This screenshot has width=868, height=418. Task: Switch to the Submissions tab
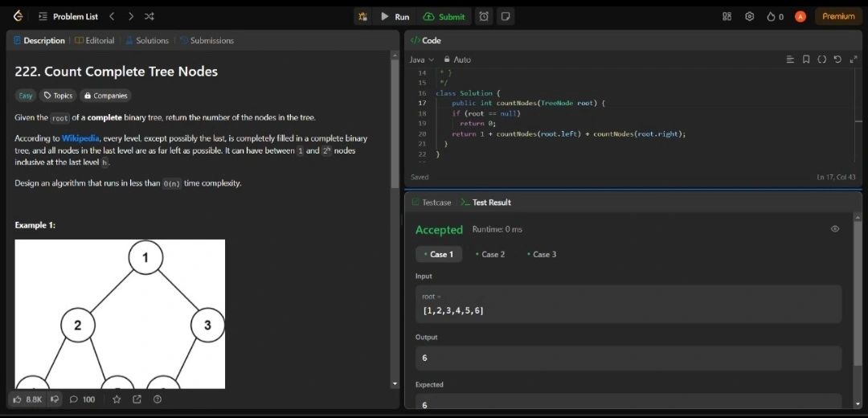(x=207, y=40)
